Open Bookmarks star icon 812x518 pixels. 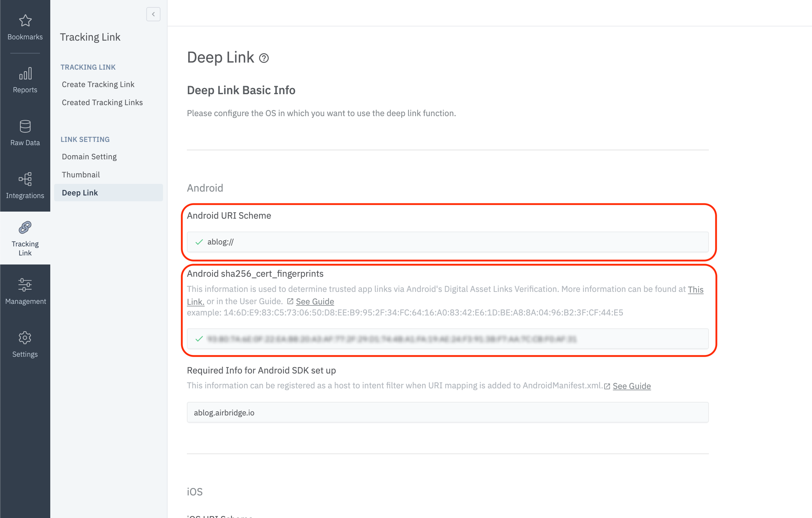[x=25, y=21]
